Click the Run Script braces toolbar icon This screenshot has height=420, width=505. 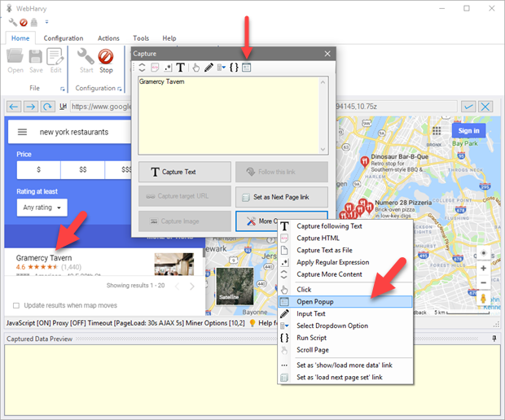tap(234, 68)
